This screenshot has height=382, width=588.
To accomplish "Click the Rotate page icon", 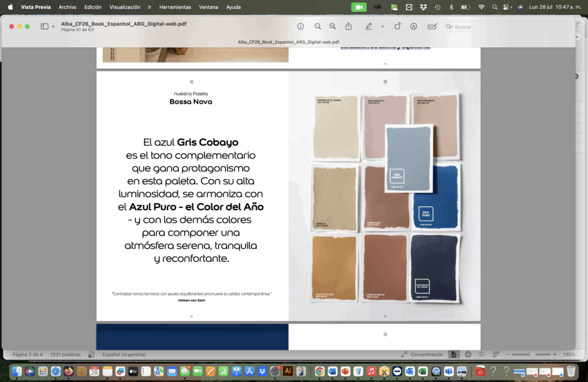I will 398,26.
